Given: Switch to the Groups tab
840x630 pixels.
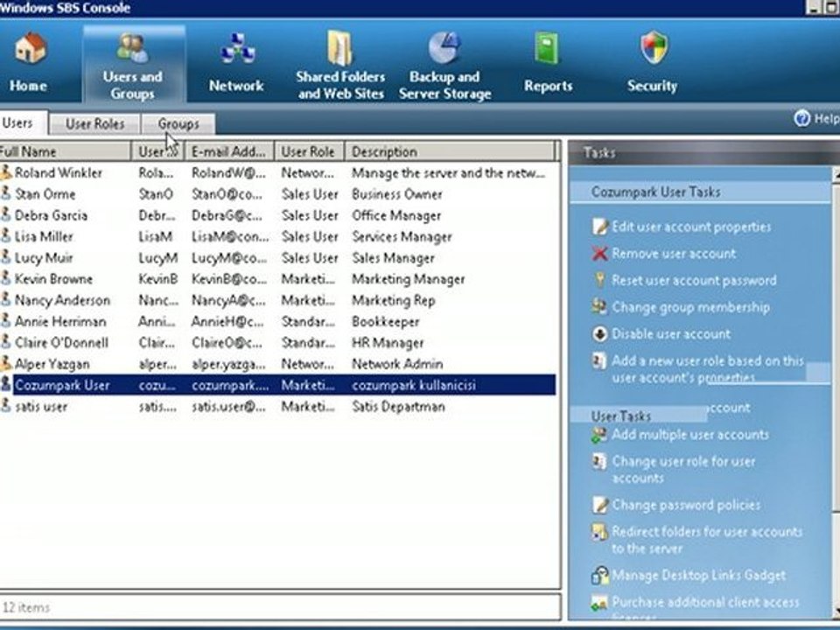Looking at the screenshot, I should pos(178,124).
